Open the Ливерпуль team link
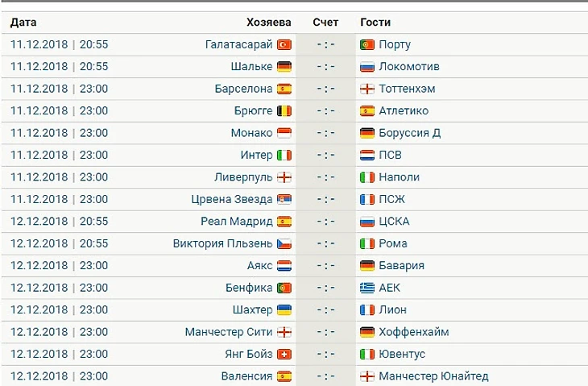This screenshot has height=386, width=588. [243, 177]
